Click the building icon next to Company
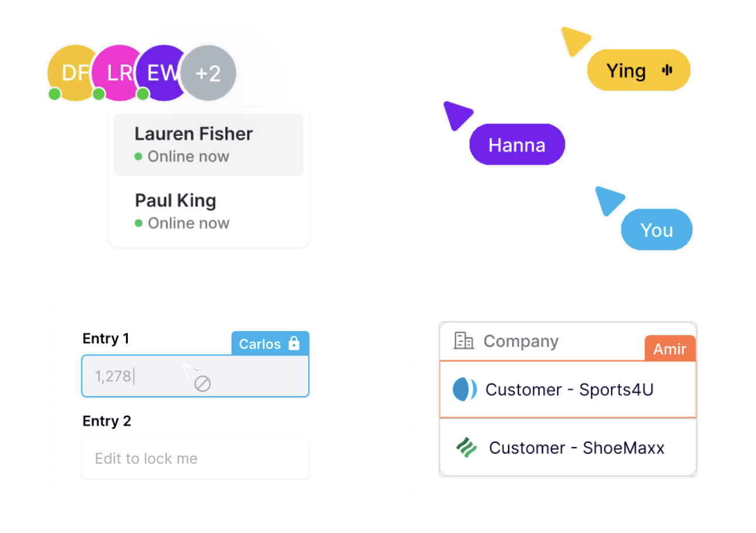756x533 pixels. tap(464, 341)
